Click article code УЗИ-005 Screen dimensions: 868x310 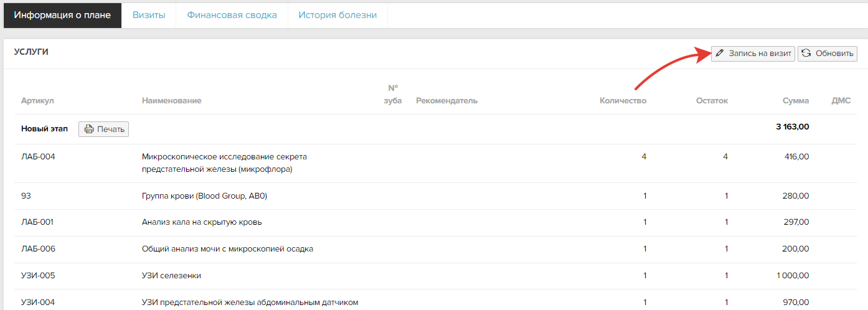[38, 276]
